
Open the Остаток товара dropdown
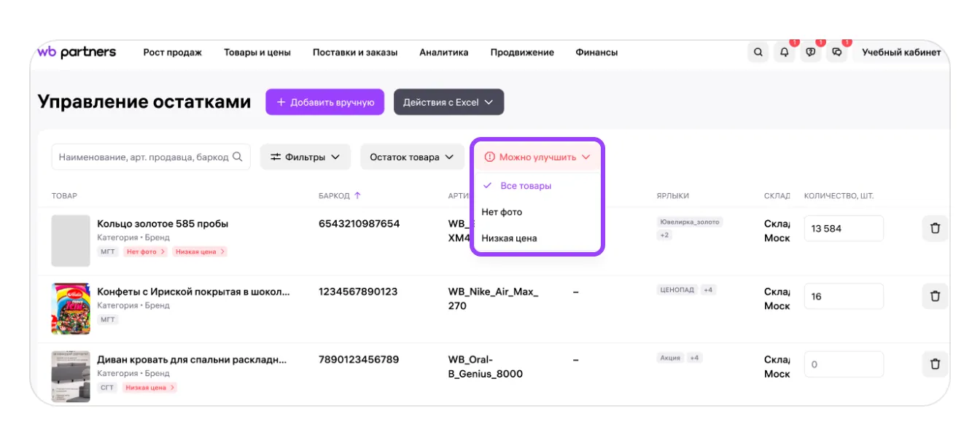[412, 157]
